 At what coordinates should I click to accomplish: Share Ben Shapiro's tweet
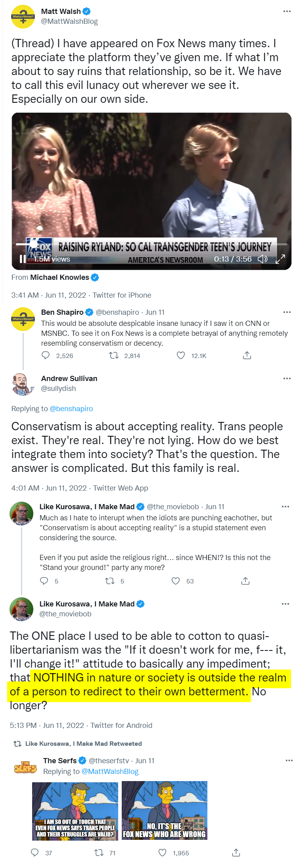coord(247,355)
